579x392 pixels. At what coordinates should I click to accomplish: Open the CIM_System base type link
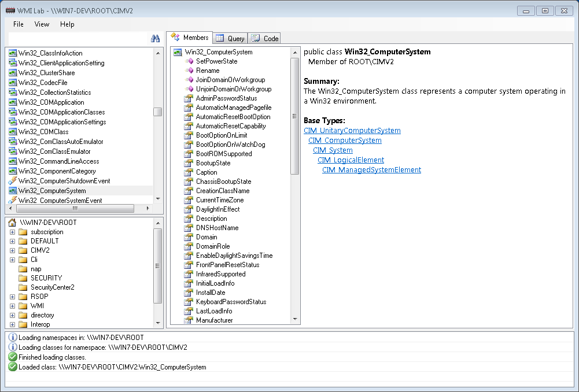(333, 150)
